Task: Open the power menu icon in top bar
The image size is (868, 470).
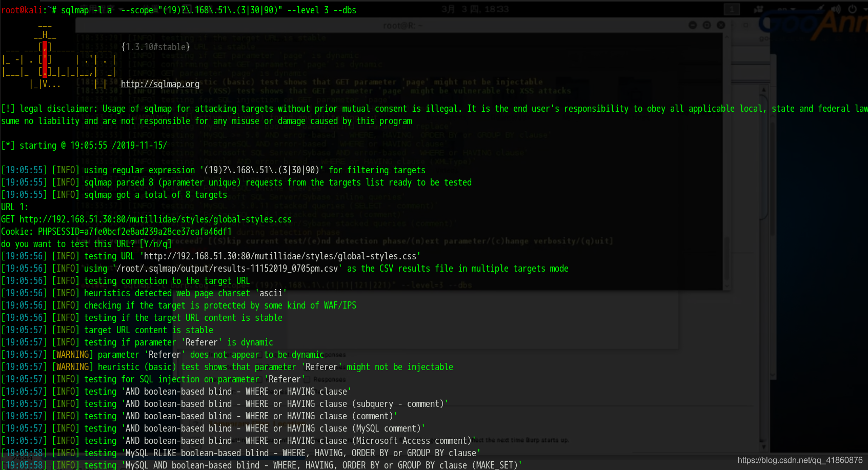Action: click(853, 9)
